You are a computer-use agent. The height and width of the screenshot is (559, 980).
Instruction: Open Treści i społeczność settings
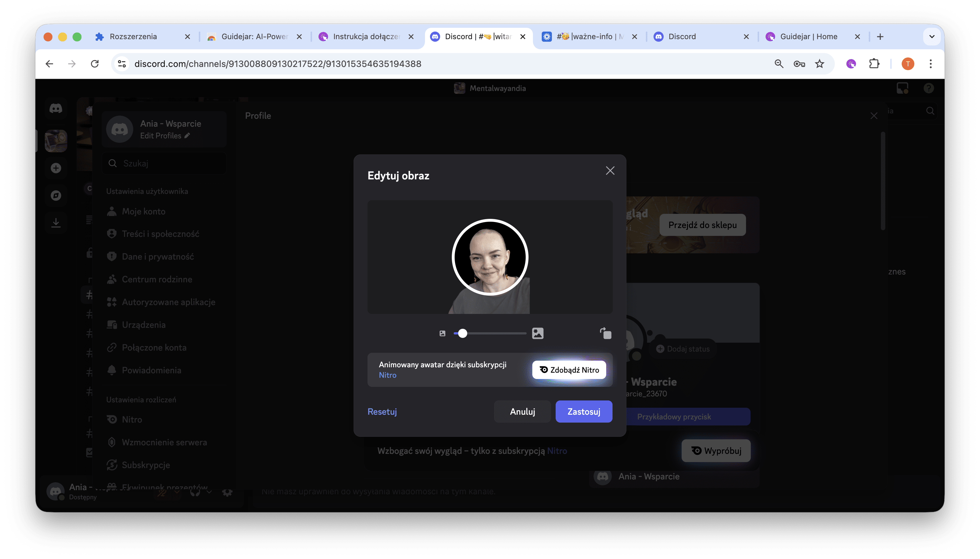(164, 234)
